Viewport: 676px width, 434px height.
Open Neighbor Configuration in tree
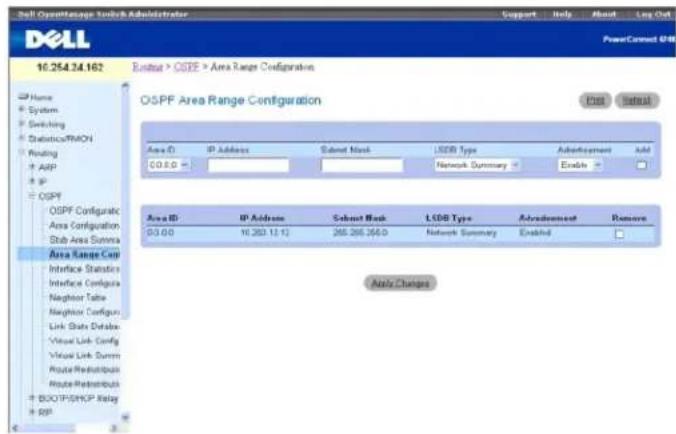coord(84,312)
